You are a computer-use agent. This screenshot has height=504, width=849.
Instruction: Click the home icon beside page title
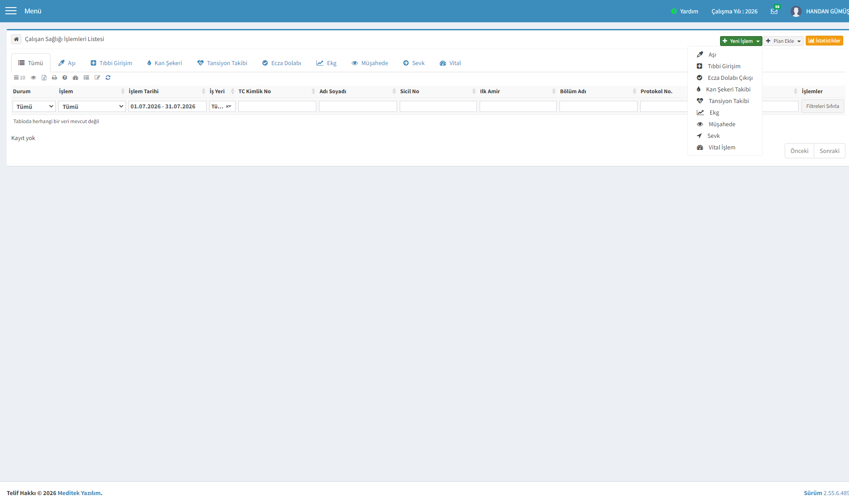point(16,39)
